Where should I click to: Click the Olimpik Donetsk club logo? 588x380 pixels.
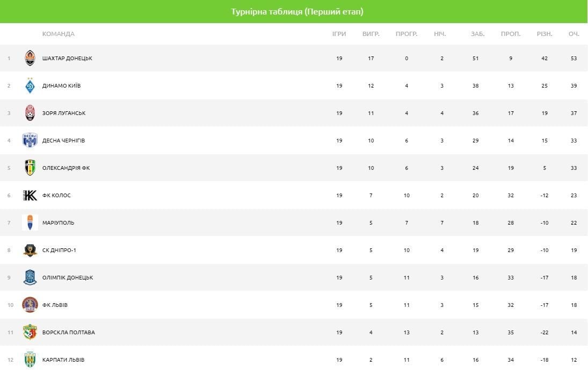point(30,277)
